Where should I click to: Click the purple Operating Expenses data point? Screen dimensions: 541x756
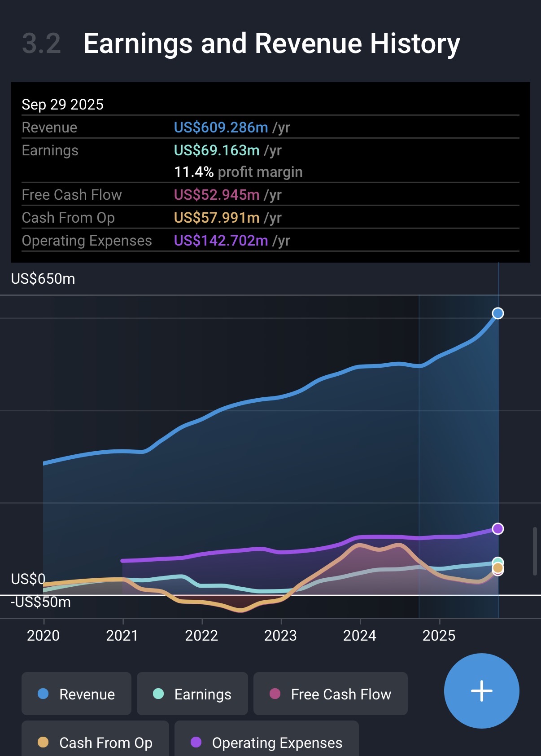(497, 529)
